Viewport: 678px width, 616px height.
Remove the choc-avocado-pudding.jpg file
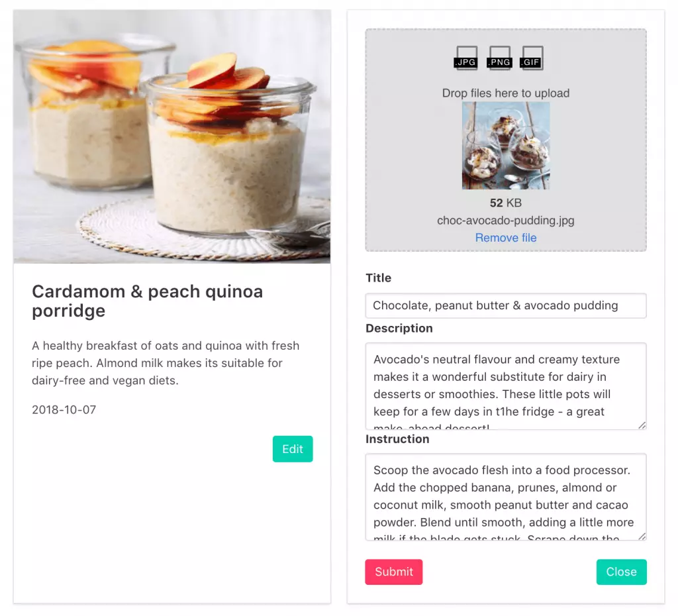[506, 238]
